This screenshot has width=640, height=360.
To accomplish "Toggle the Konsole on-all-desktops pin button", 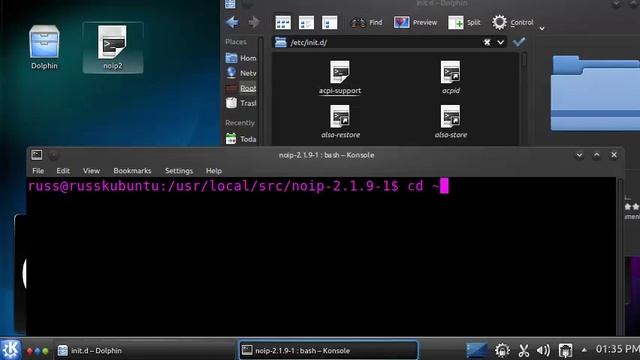I will tap(53, 155).
